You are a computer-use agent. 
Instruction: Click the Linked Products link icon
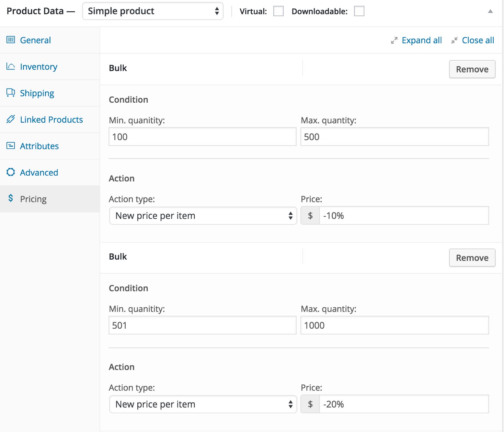pyautogui.click(x=11, y=119)
